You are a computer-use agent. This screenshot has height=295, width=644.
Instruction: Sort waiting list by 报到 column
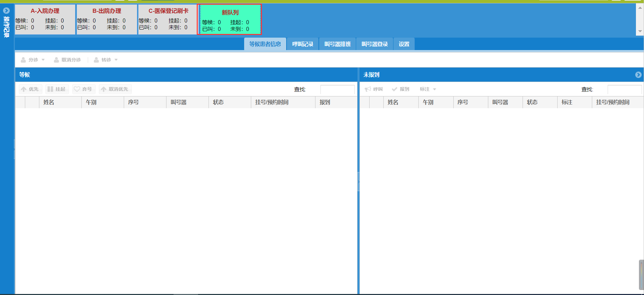tap(336, 102)
